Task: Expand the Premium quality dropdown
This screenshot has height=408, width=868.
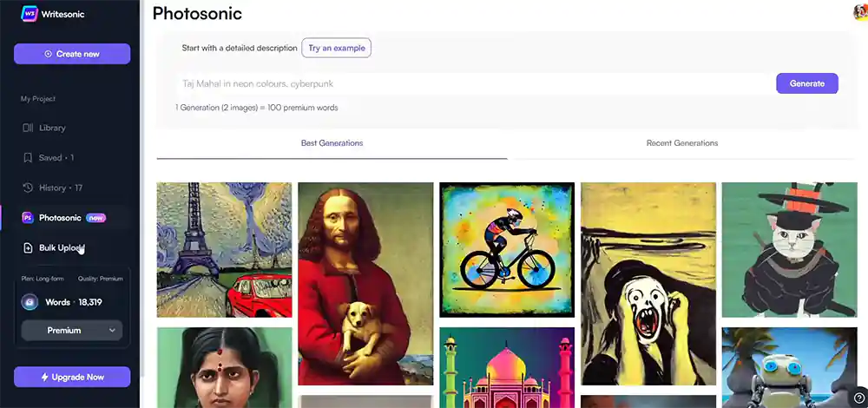Action: pos(72,331)
